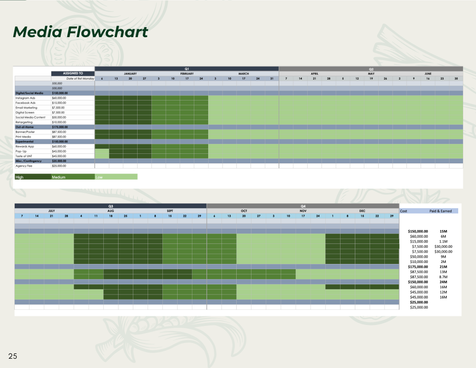This screenshot has width=476, height=368.
Task: Click the 24M paid and earned value
Action: (x=443, y=282)
